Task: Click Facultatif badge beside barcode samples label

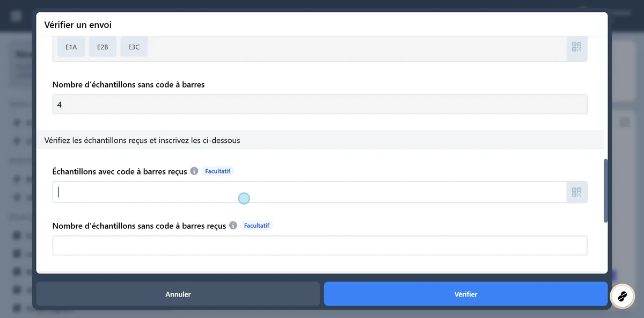Action: [x=218, y=171]
